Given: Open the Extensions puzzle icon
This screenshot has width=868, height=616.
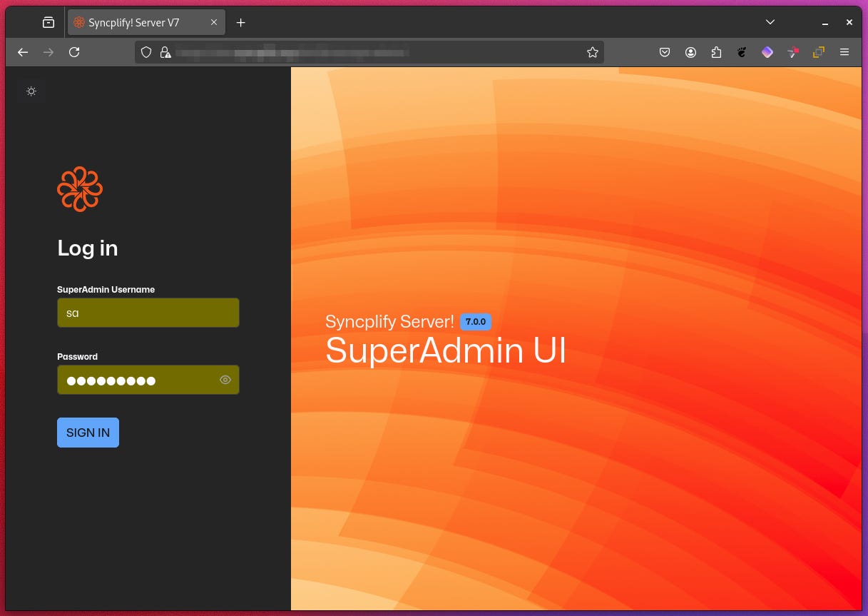Looking at the screenshot, I should click(716, 52).
